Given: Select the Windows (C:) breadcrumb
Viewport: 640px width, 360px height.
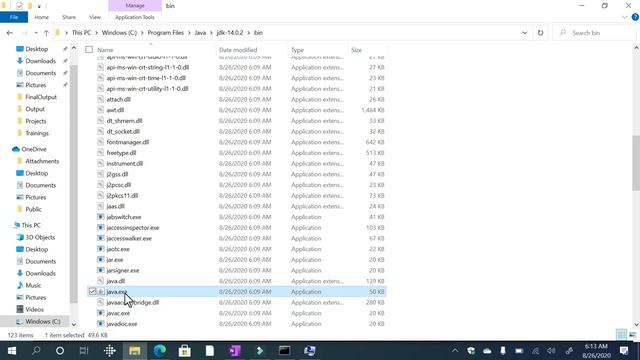Looking at the screenshot, I should point(119,33).
